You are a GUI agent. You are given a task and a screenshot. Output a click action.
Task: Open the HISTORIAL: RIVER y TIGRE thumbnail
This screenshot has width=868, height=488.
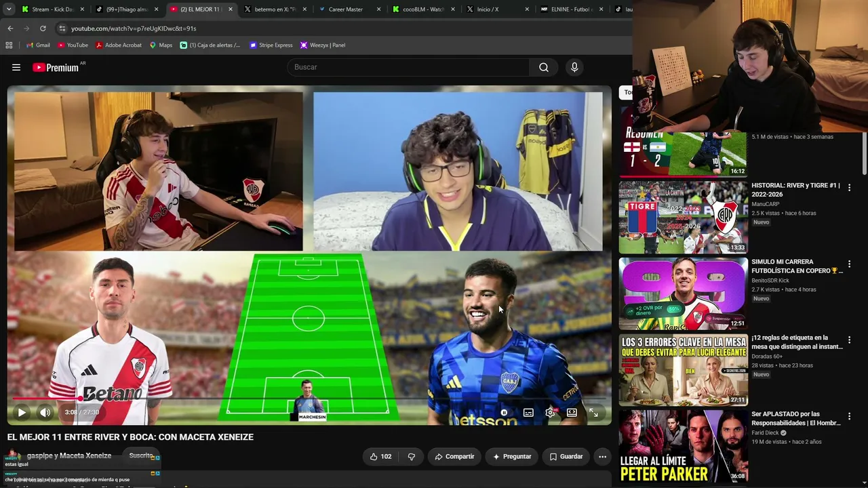point(683,217)
